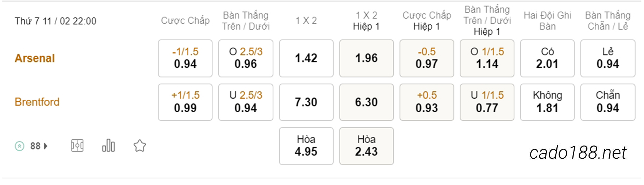Select both teams score Có 2.01

547,58
